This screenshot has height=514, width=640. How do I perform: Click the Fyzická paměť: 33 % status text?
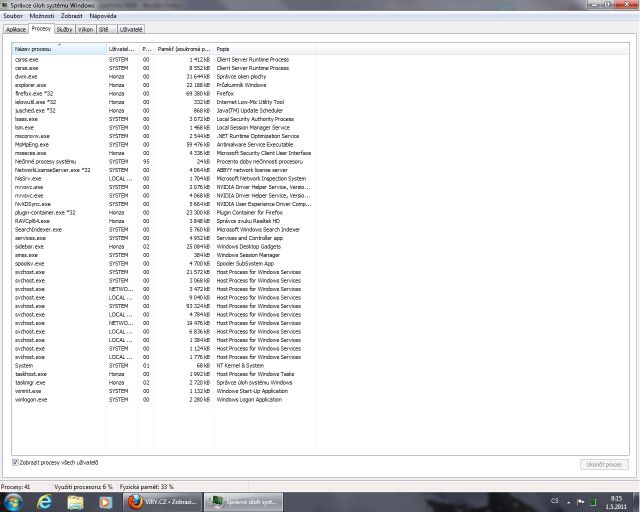[x=147, y=487]
